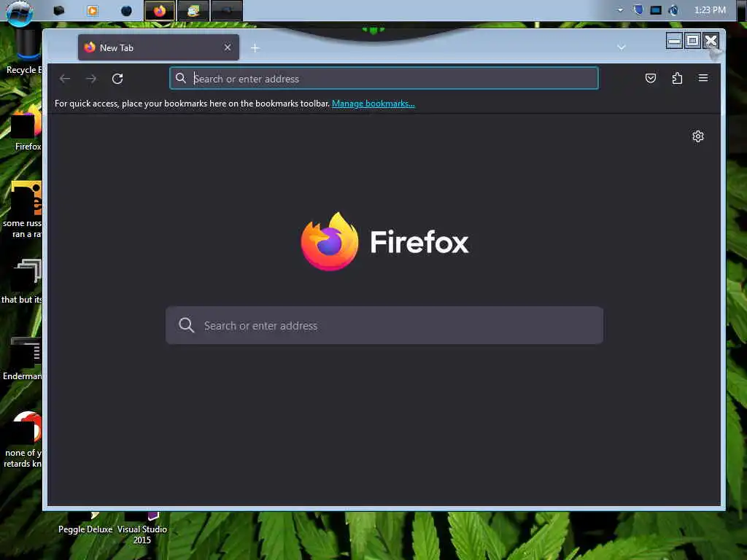747x560 pixels.
Task: Click the shield tray icon
Action: [638, 10]
